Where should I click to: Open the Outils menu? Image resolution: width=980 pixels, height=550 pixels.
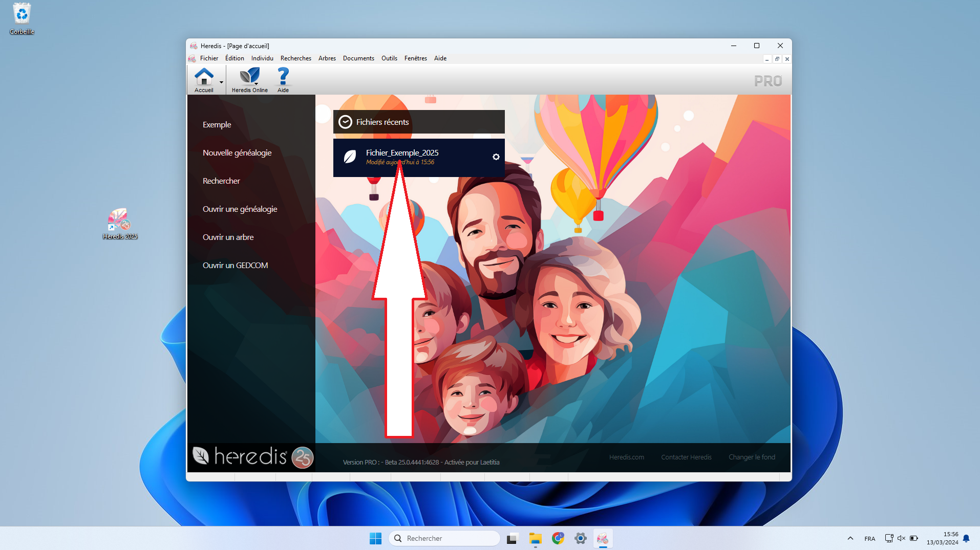(x=389, y=58)
